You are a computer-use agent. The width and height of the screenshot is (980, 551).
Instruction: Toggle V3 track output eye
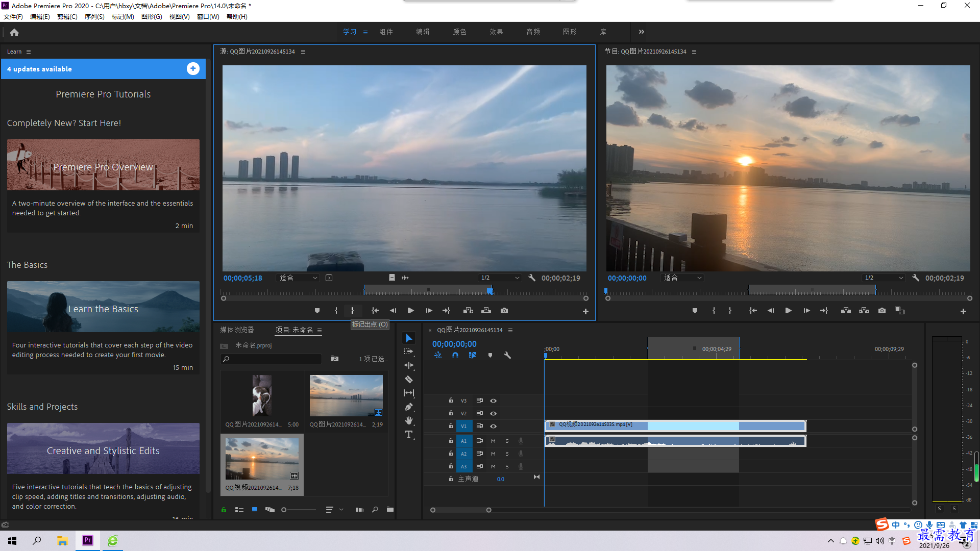click(493, 400)
